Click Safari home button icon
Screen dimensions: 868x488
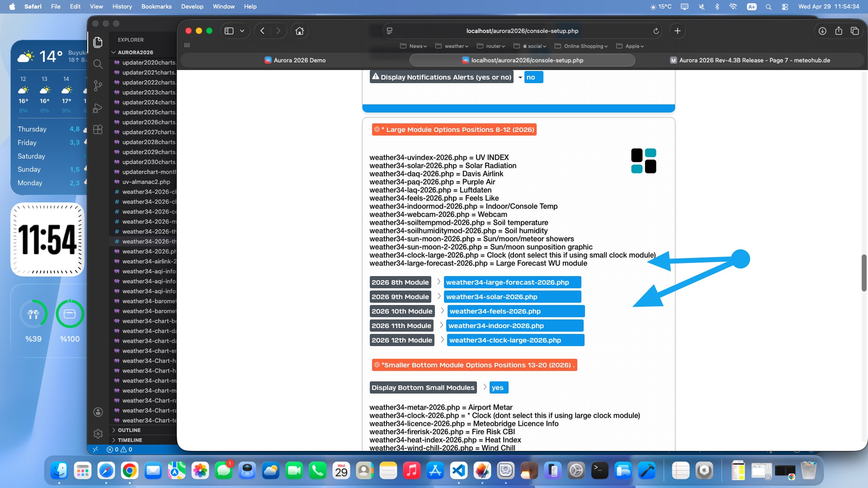tap(299, 31)
